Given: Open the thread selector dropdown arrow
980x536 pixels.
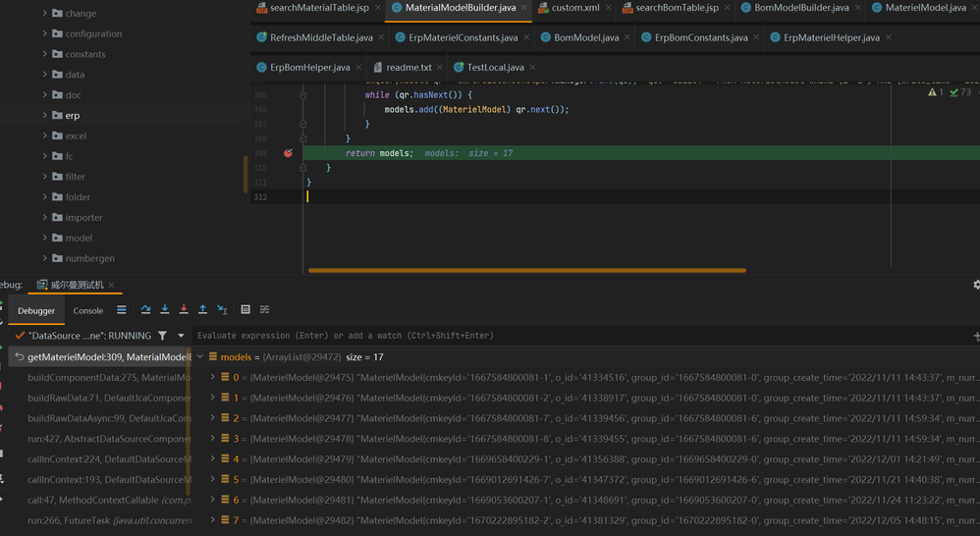Looking at the screenshot, I should tap(181, 336).
